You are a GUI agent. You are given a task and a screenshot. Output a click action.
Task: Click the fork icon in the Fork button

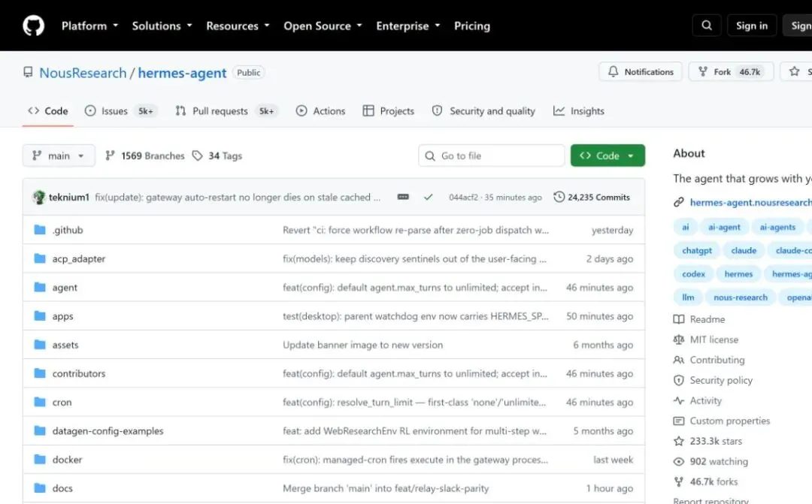[703, 71]
